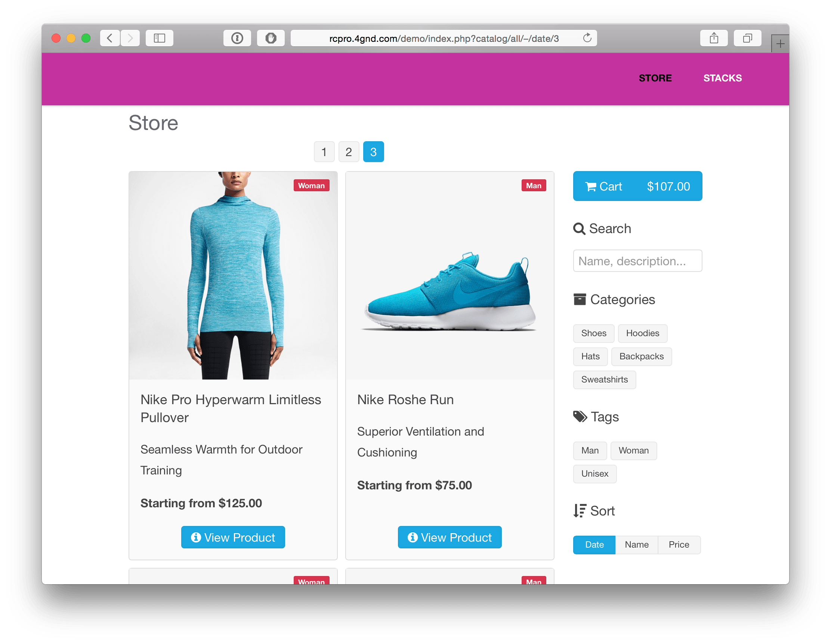Go back with the browser back arrow
This screenshot has height=644, width=831.
(110, 38)
